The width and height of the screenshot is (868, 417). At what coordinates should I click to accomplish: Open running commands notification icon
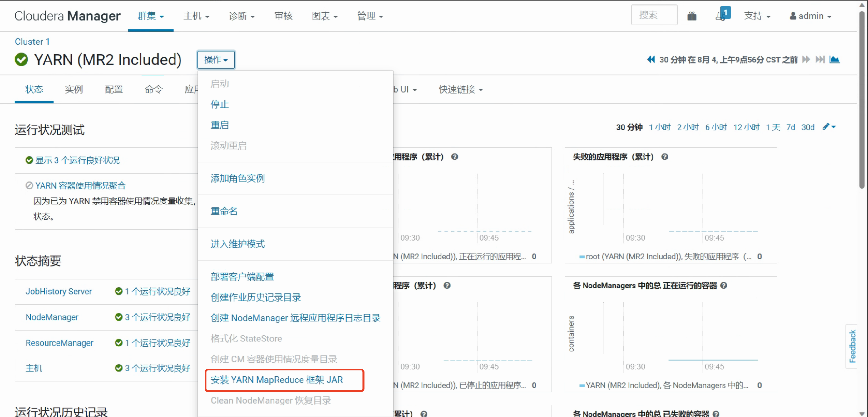point(722,14)
